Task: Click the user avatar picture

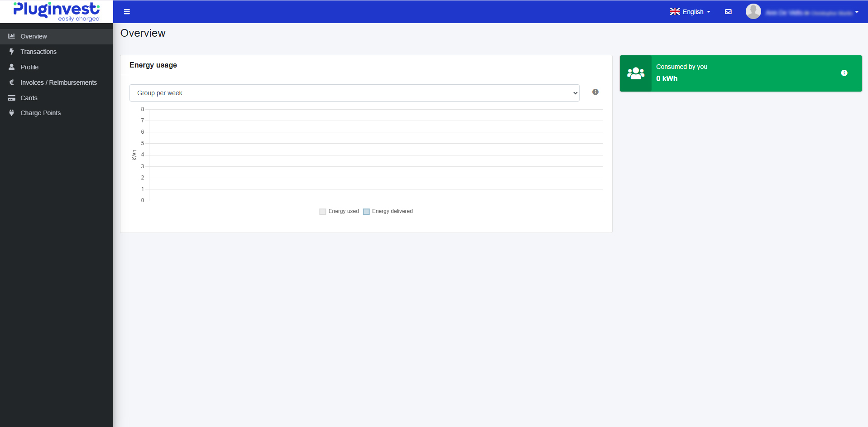Action: tap(753, 11)
